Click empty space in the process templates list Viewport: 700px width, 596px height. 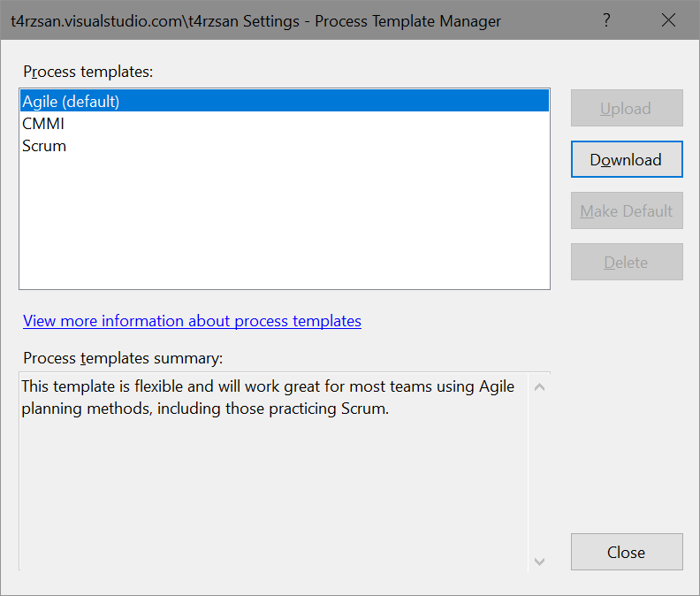tap(283, 221)
